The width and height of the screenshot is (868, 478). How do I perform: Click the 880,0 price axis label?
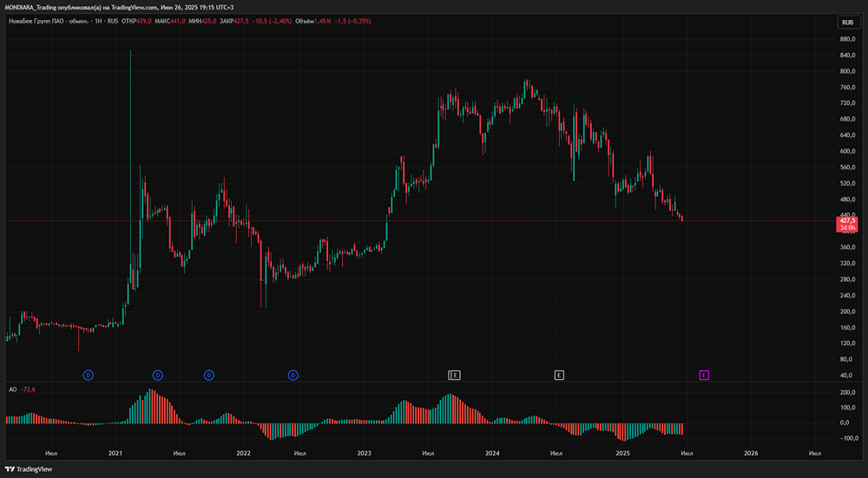[x=848, y=39]
